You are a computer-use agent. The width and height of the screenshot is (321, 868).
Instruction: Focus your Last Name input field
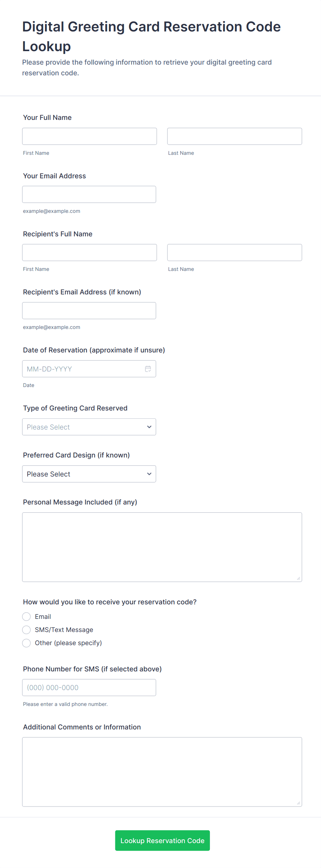(234, 136)
